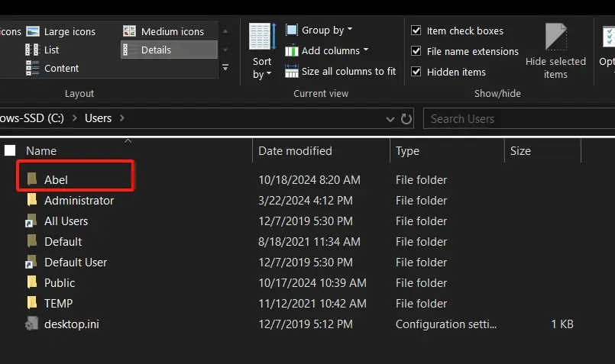Image resolution: width=615 pixels, height=364 pixels.
Task: Expand the Add columns dropdown
Action: tap(327, 50)
